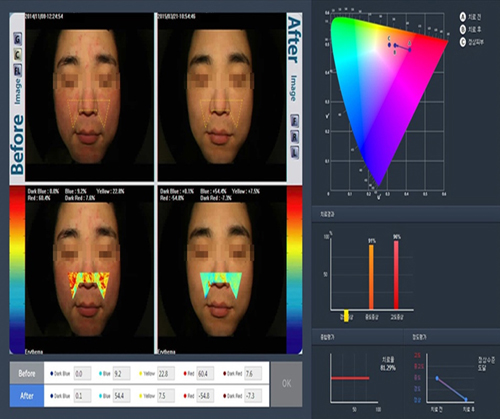Click the C icon on Before panel
The width and height of the screenshot is (500, 419).
click(18, 55)
